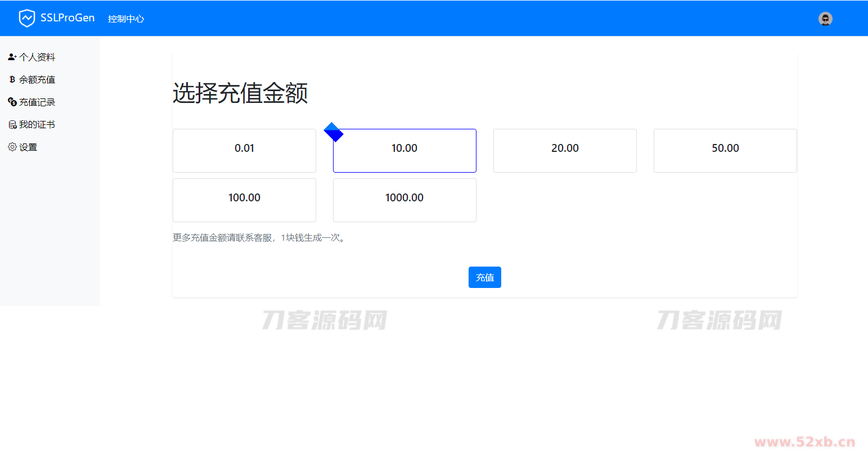Viewport: 868px width, 455px height.
Task: Click the certificate icon beside 我的证书
Action: pyautogui.click(x=12, y=125)
